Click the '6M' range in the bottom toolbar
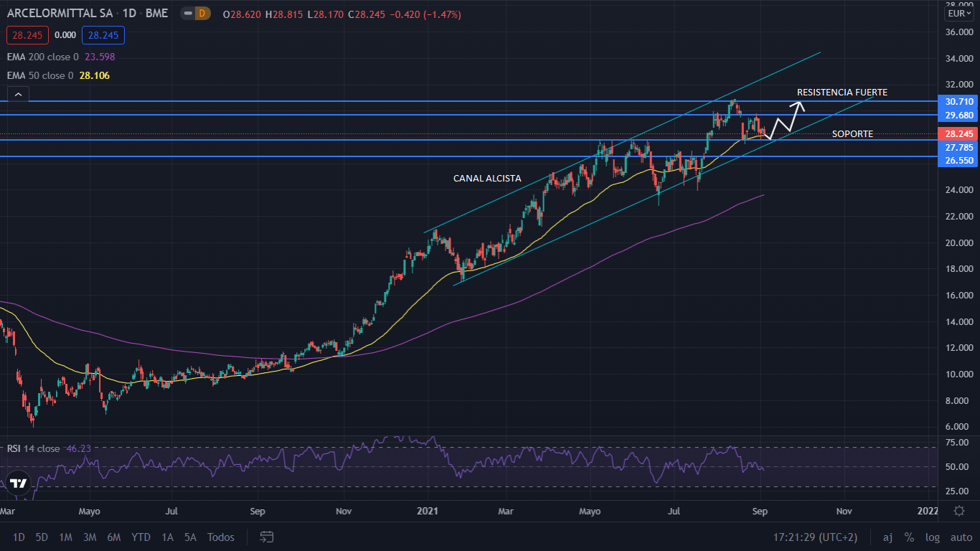980x551 pixels. (113, 537)
